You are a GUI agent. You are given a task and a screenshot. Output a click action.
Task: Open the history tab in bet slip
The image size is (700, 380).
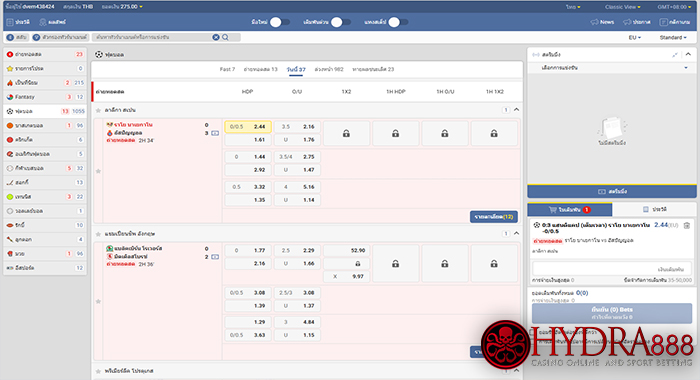[x=654, y=209]
